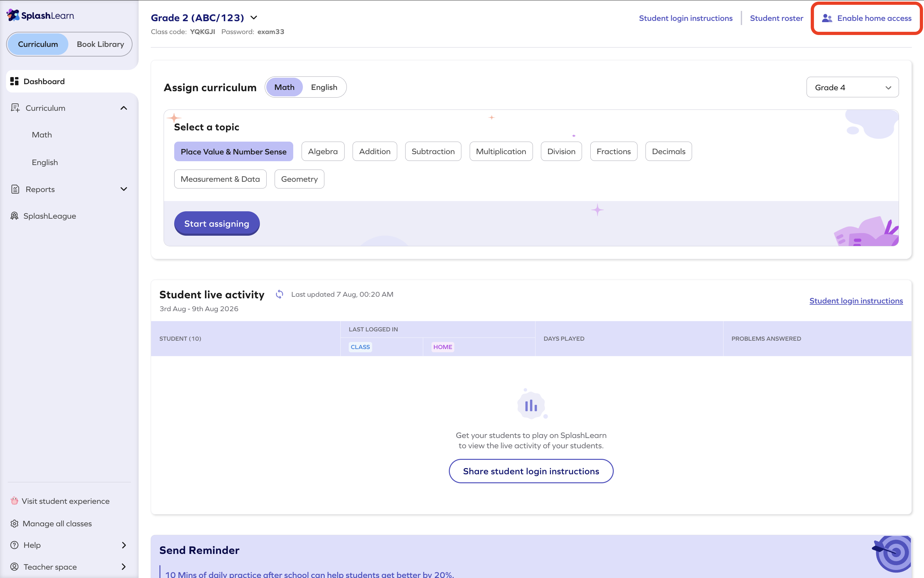
Task: Switch to Book Library
Action: (100, 44)
